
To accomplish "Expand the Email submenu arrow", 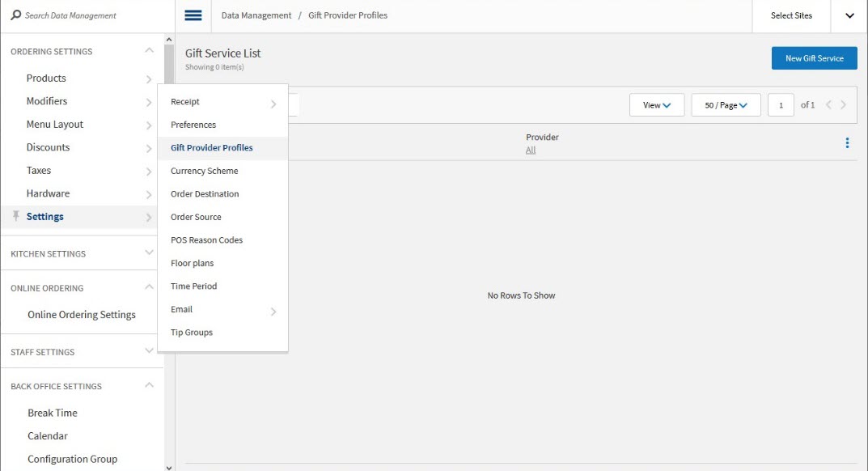I will tap(273, 311).
